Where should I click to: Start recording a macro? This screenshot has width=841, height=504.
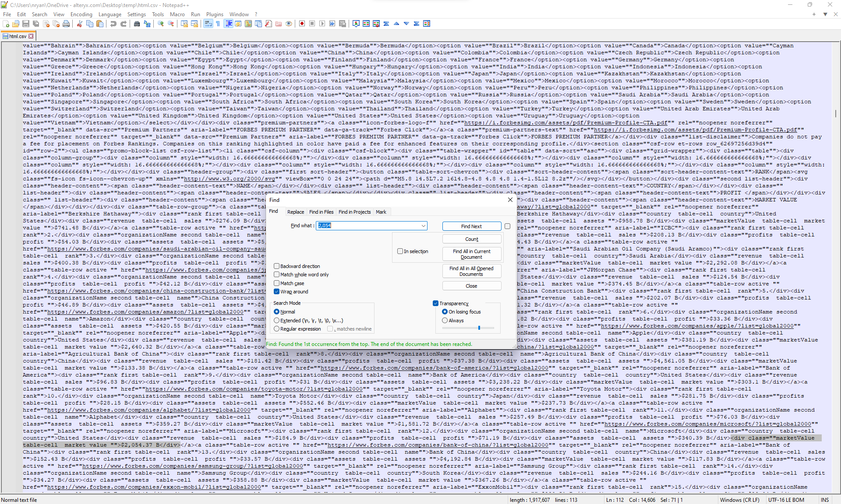pyautogui.click(x=302, y=24)
